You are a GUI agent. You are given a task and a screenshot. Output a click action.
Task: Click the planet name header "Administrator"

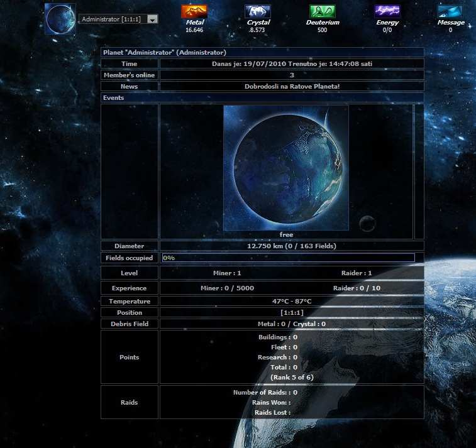click(164, 53)
